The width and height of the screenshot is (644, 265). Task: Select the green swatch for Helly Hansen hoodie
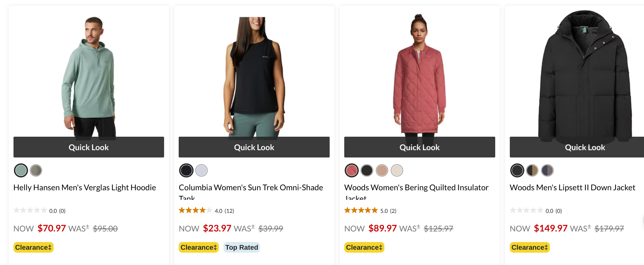[21, 170]
